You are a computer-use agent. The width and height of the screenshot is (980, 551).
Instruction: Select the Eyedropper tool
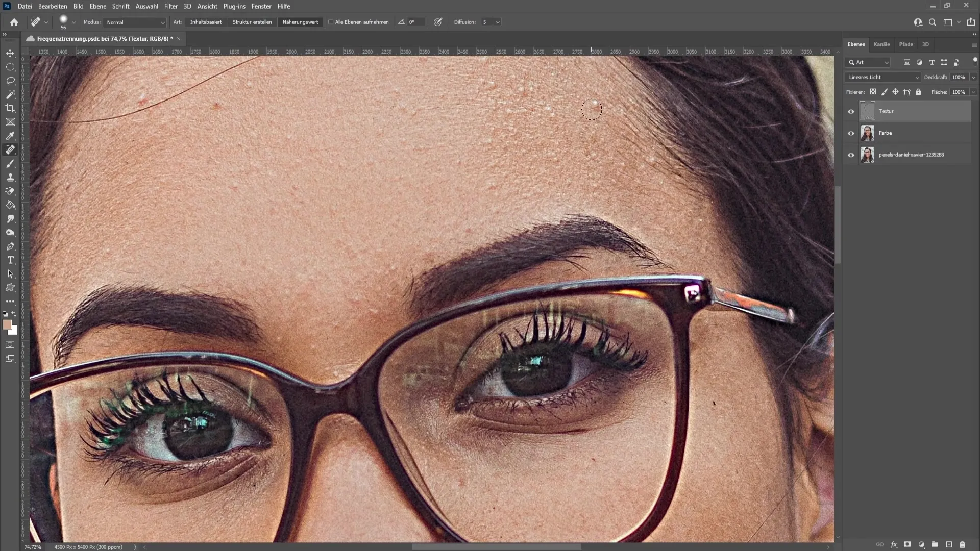(10, 136)
